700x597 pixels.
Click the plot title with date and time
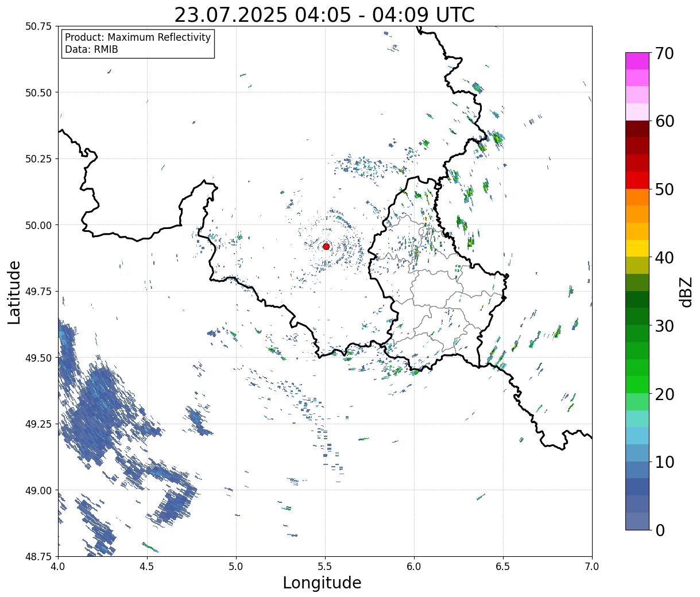(x=324, y=15)
